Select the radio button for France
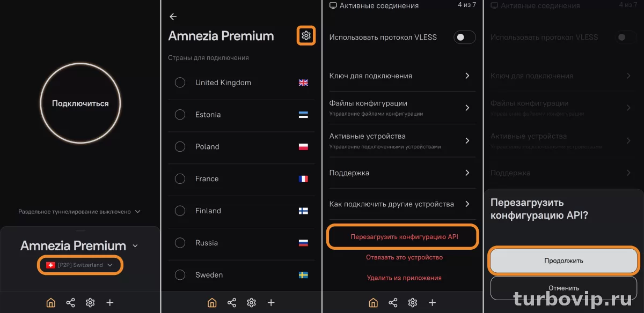 (x=180, y=178)
